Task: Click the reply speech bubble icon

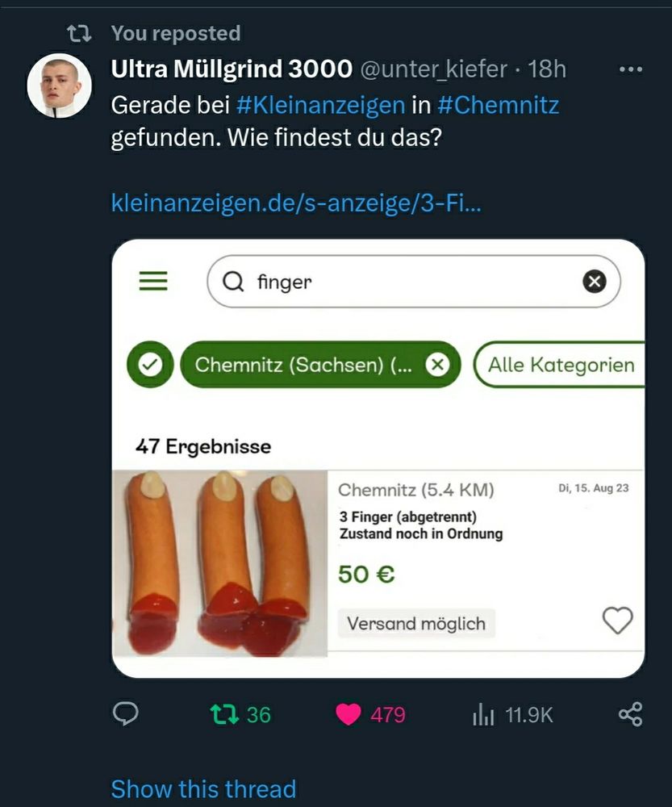Action: tap(126, 714)
